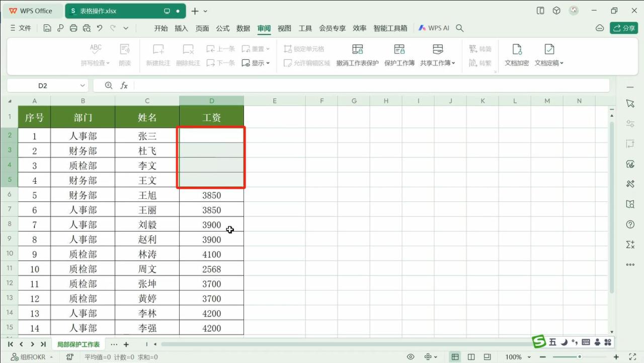Open the settings sliders icon in right sidebar
The image size is (644, 363).
point(630,123)
